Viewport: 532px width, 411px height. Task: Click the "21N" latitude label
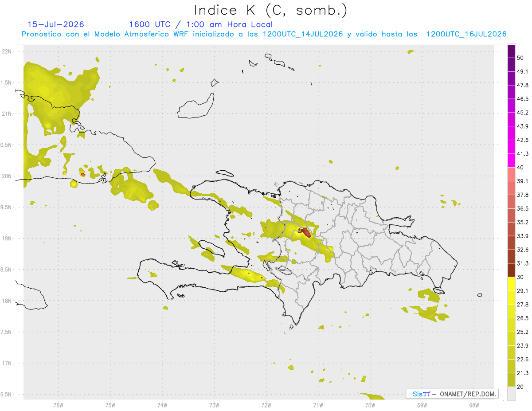(8, 114)
